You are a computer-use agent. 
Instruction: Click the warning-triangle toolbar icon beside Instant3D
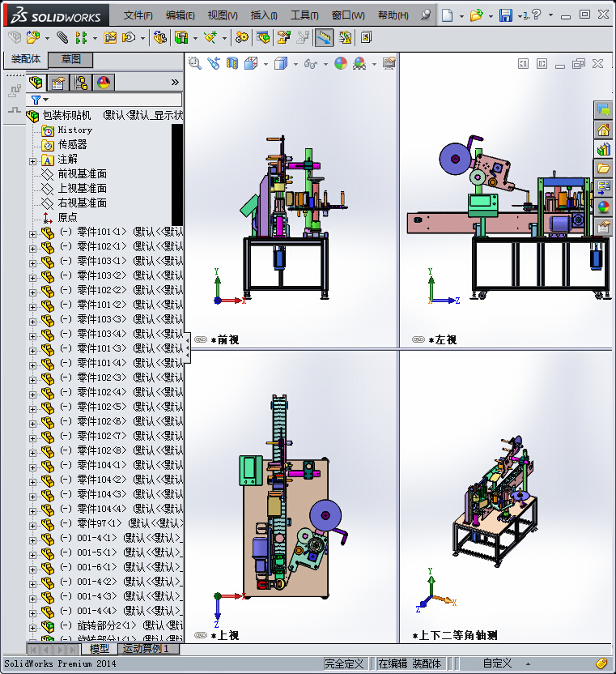[345, 38]
